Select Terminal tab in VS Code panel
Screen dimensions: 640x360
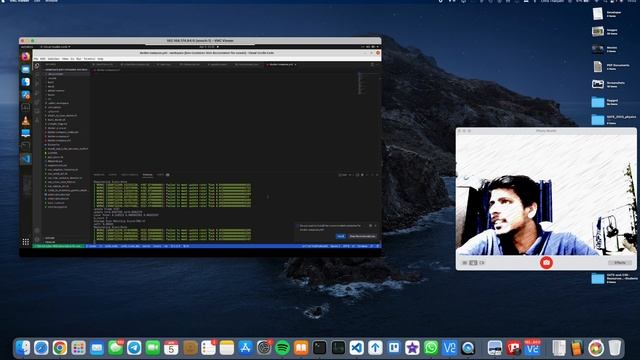tap(147, 175)
